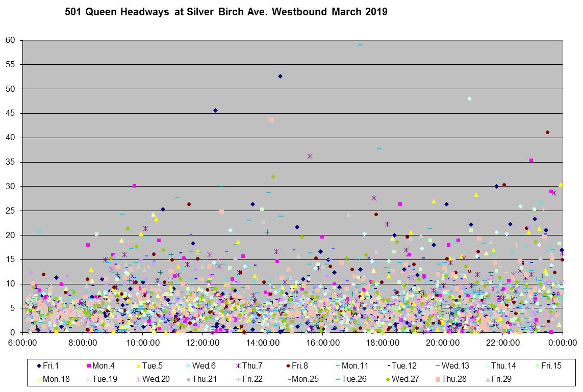
Task: Select the Wed.27 green diamond legend marker
Action: [388, 379]
